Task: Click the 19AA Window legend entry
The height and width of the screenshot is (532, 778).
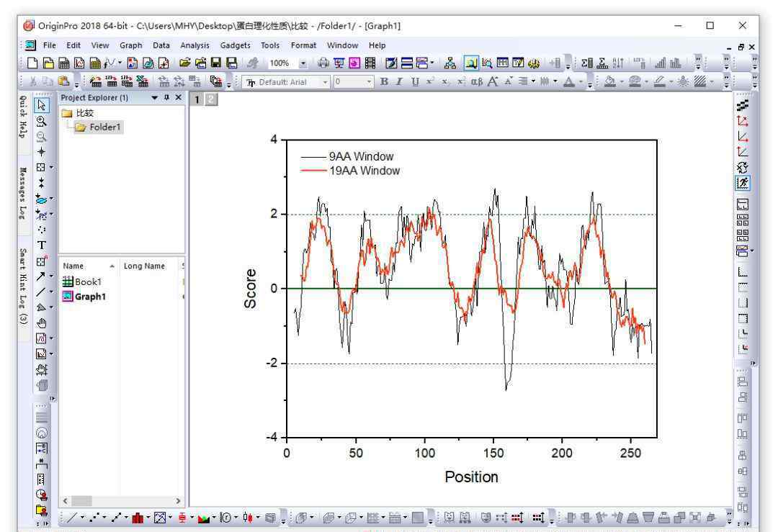Action: [350, 171]
